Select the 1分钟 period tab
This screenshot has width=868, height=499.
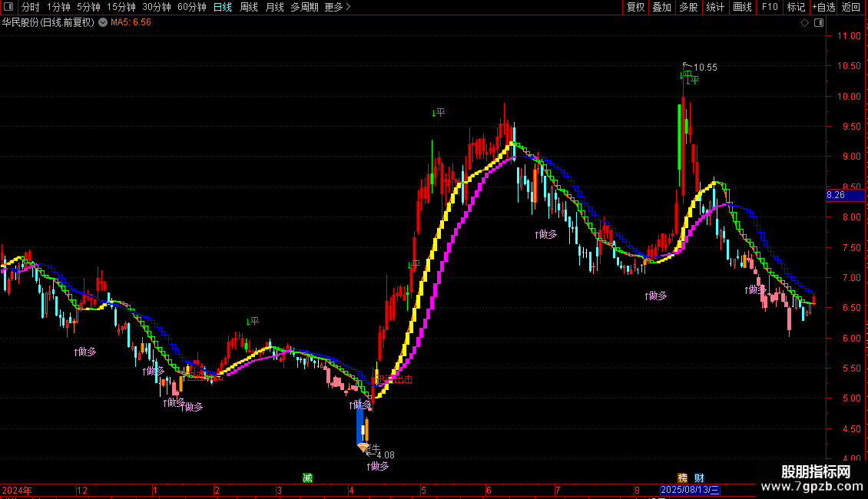[58, 7]
